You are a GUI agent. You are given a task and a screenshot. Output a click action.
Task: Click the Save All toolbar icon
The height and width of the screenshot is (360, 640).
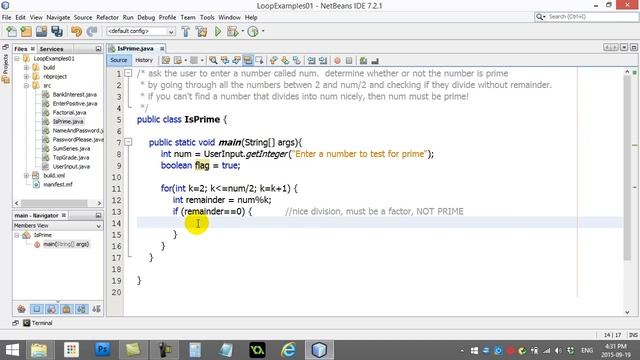(x=57, y=31)
